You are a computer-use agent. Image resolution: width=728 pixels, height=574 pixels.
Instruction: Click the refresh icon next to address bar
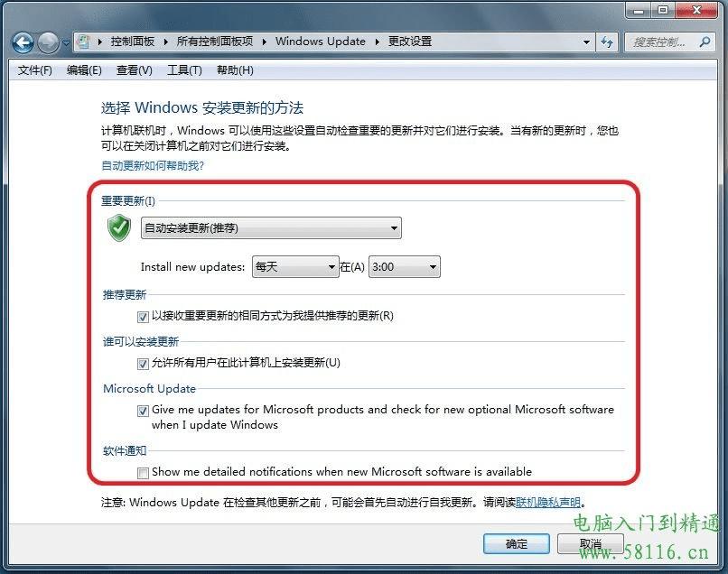(606, 42)
